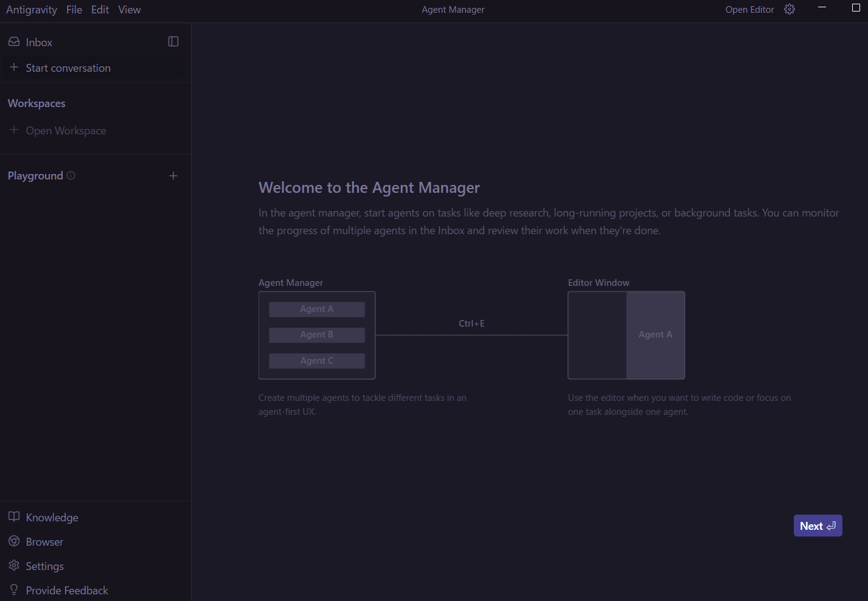The height and width of the screenshot is (601, 868).
Task: Click the Open Editor link
Action: tap(749, 10)
